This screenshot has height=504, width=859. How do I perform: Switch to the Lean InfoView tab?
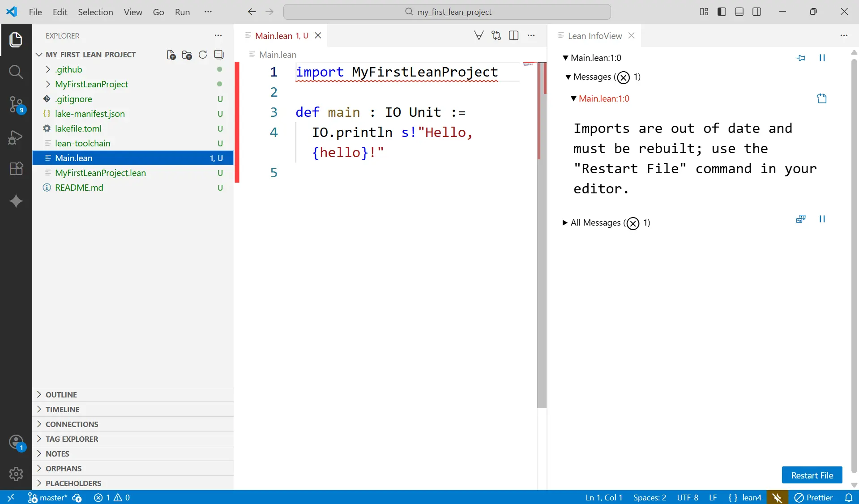[594, 36]
